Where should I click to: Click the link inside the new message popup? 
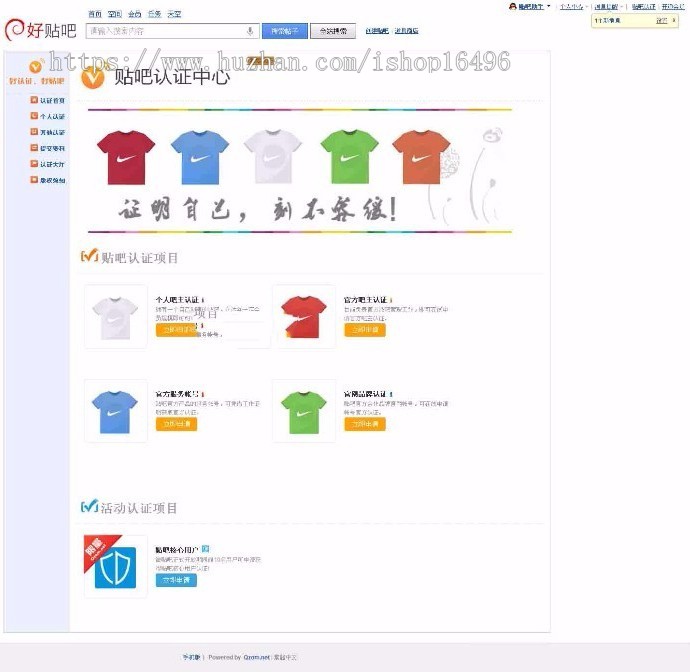(661, 21)
